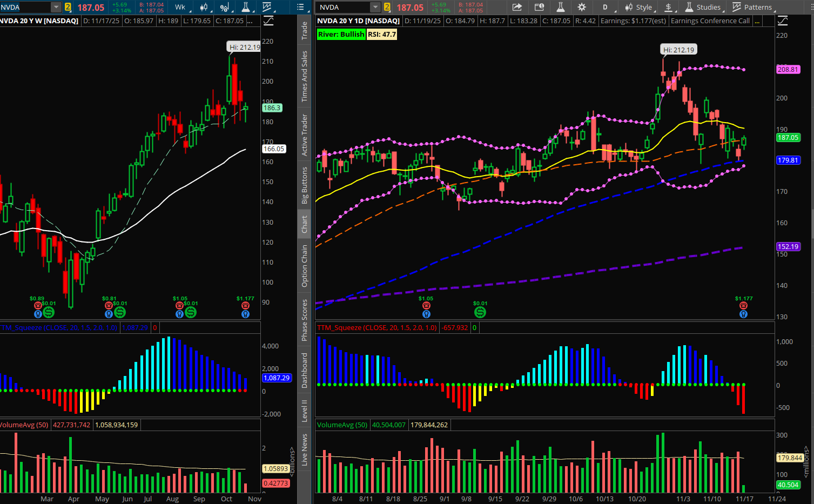This screenshot has height=504, width=814.
Task: Open the Live News side tab
Action: pos(305,449)
